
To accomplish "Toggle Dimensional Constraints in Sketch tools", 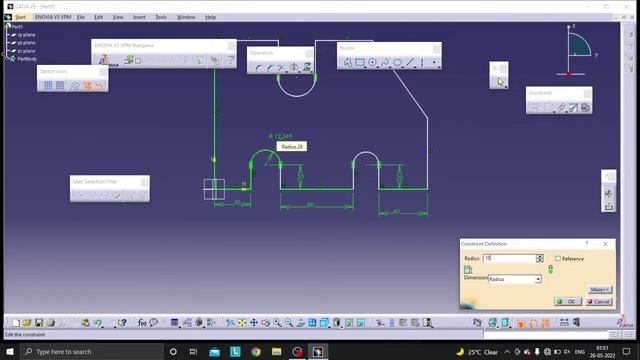I will (x=99, y=85).
